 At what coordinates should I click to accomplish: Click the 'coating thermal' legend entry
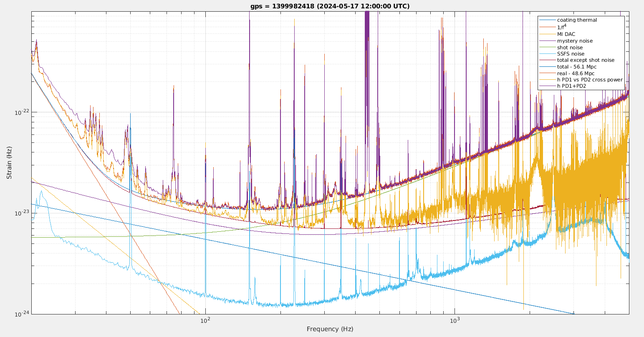(577, 20)
